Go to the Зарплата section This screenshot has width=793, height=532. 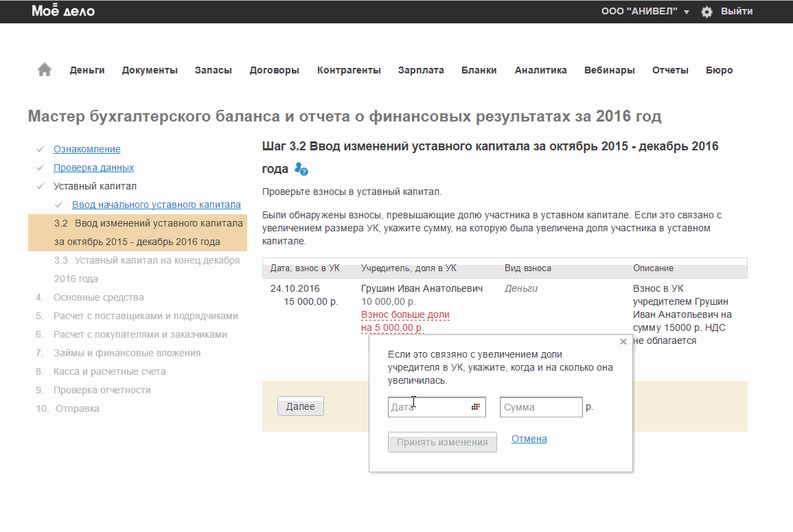click(421, 70)
